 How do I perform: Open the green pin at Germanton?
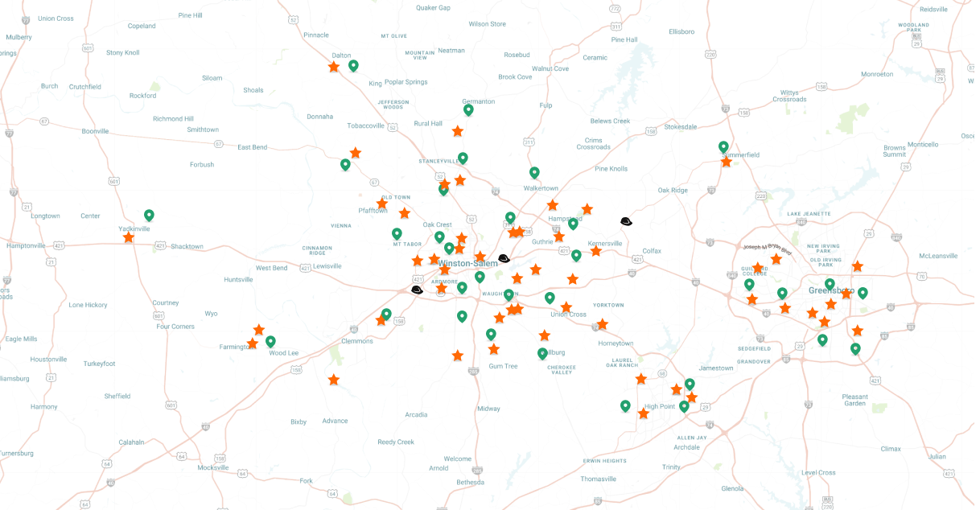point(468,109)
